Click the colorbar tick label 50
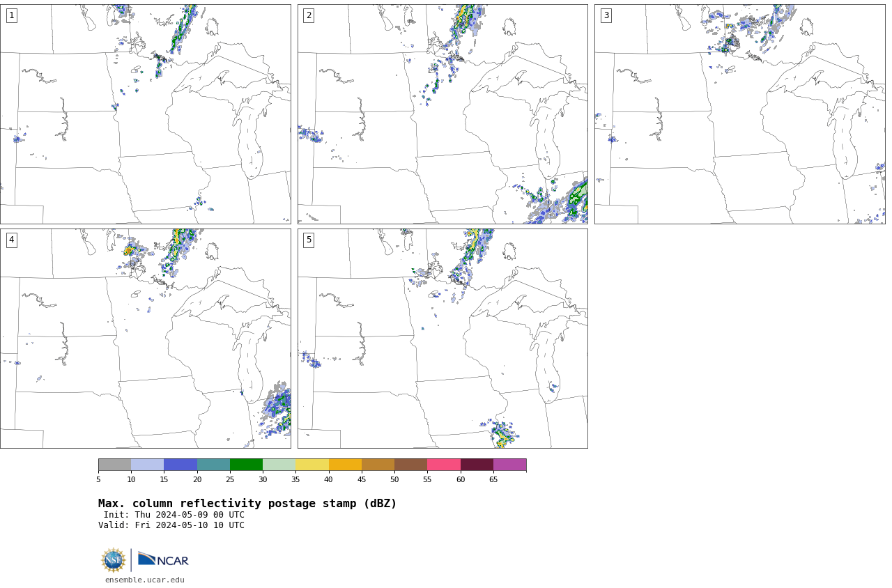The width and height of the screenshot is (892, 588). [394, 479]
